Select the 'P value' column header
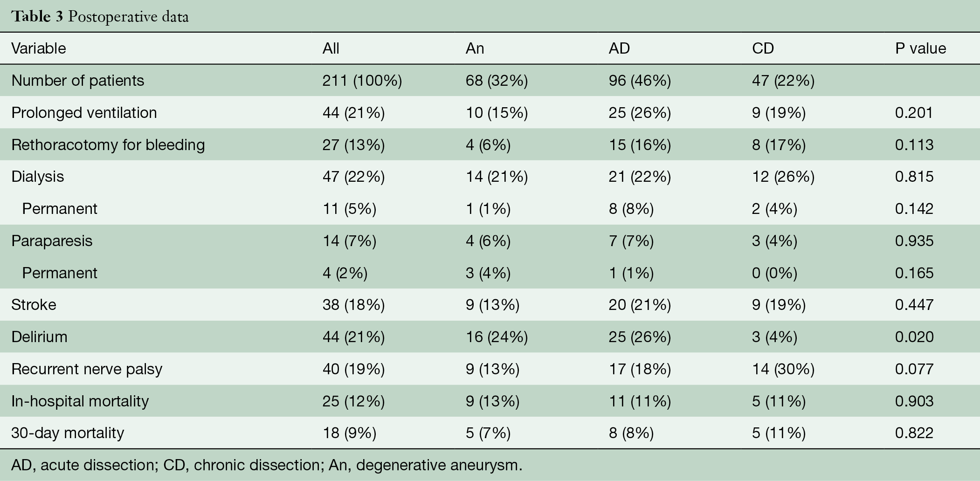Viewport: 980px width, 481px height. (x=920, y=48)
